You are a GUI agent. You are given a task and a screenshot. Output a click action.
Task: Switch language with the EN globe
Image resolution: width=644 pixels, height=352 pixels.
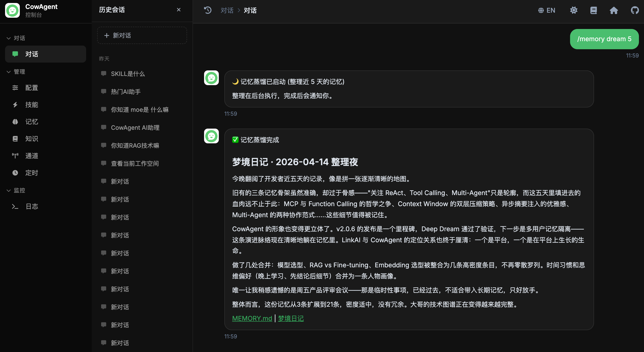pos(547,10)
